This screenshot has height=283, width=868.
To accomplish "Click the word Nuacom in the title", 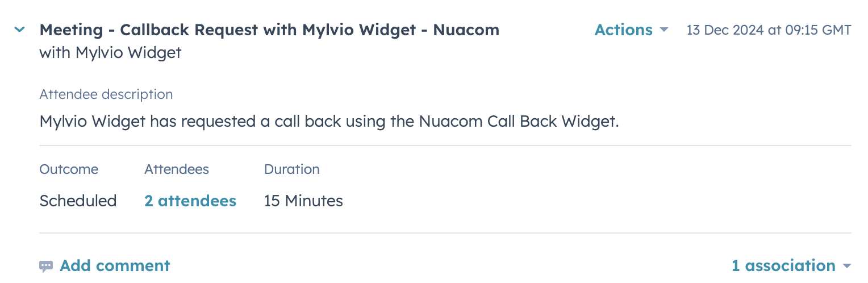I will tap(466, 30).
